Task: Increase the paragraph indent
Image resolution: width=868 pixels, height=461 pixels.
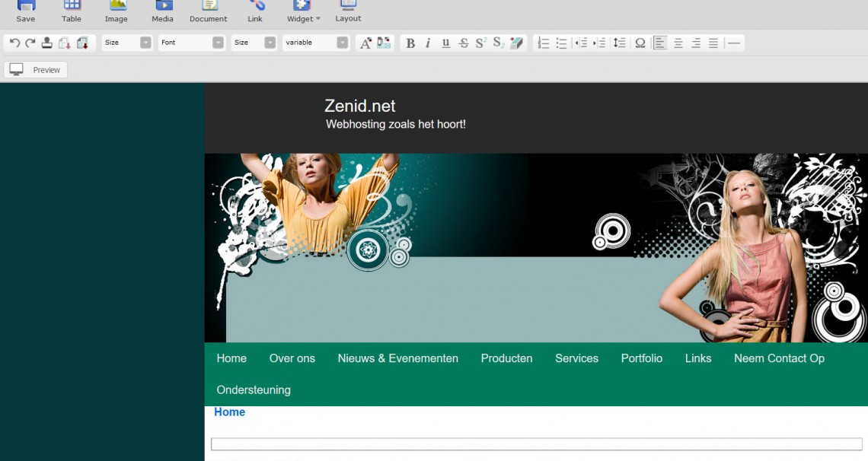Action: click(599, 43)
